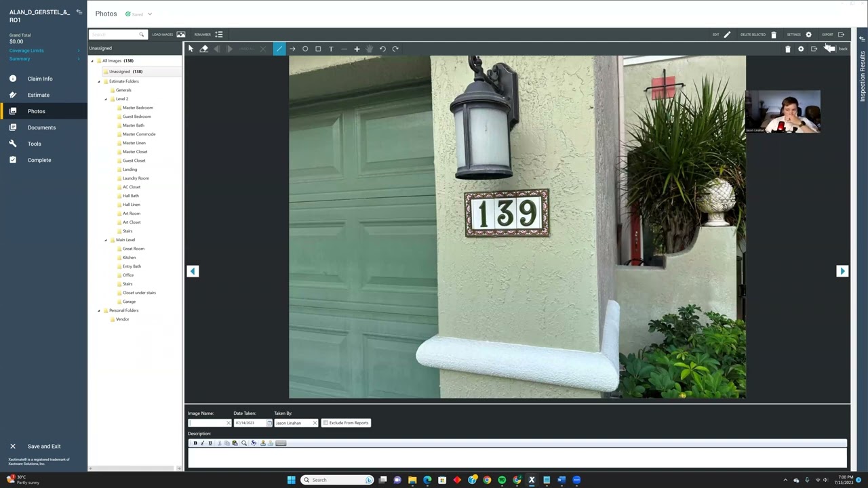Open the Photos title dropdown arrow
The width and height of the screenshot is (868, 488).
coord(150,14)
